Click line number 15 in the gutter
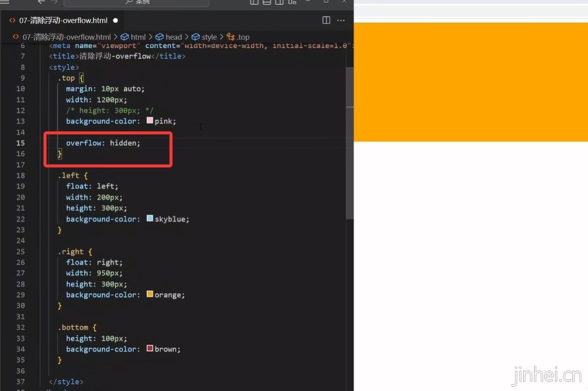The height and width of the screenshot is (391, 588). click(20, 143)
